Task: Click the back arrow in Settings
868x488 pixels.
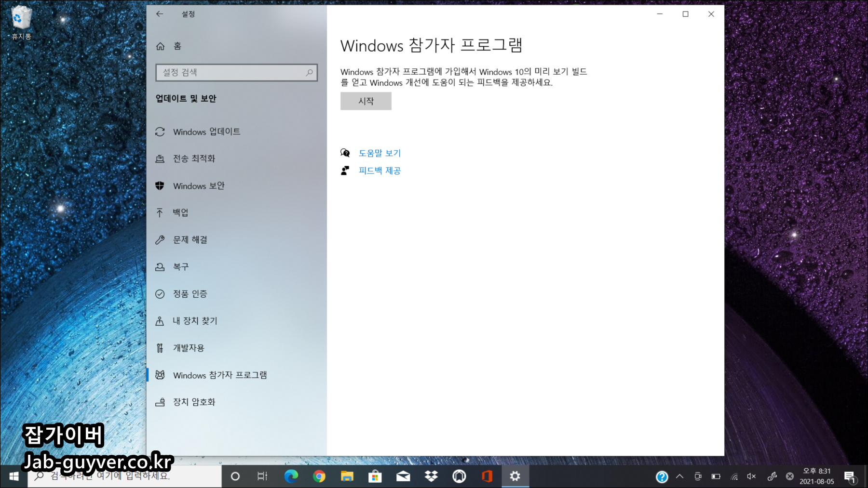Action: (160, 14)
